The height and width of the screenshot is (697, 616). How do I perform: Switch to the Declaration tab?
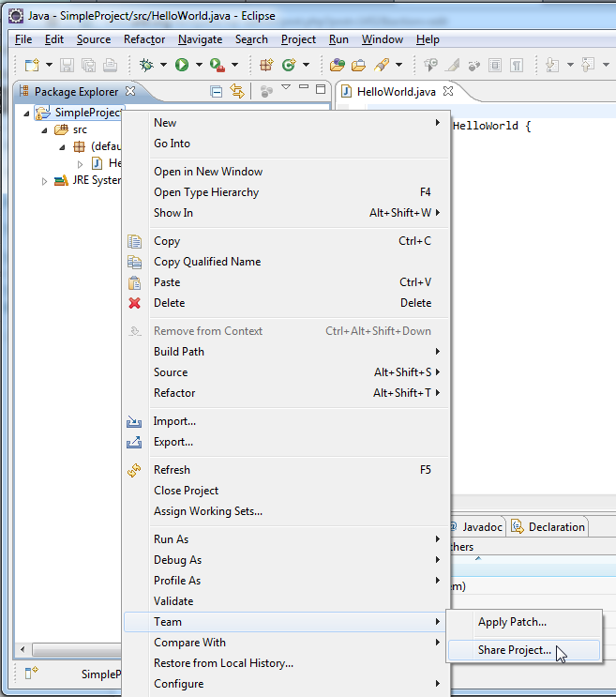(548, 527)
